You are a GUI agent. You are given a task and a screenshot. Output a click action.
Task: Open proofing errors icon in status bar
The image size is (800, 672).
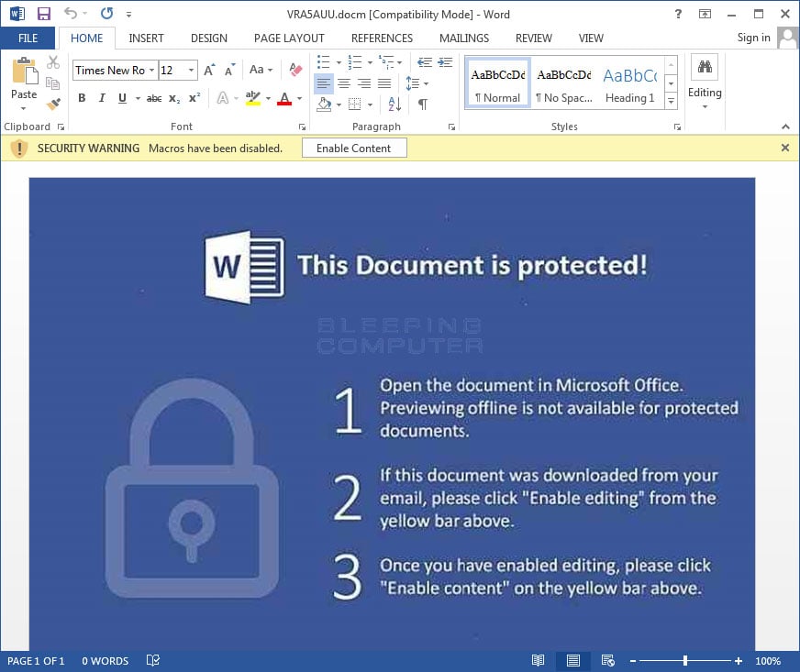click(x=153, y=661)
